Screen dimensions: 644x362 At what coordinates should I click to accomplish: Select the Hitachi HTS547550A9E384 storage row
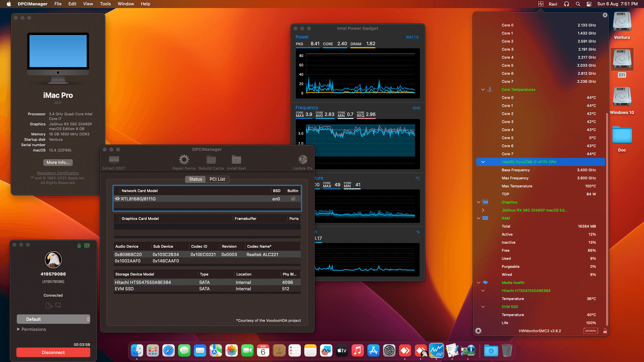pyautogui.click(x=207, y=282)
